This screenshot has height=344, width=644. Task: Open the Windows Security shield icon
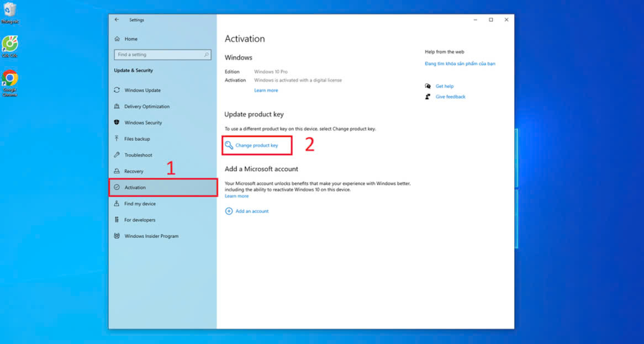tap(117, 123)
